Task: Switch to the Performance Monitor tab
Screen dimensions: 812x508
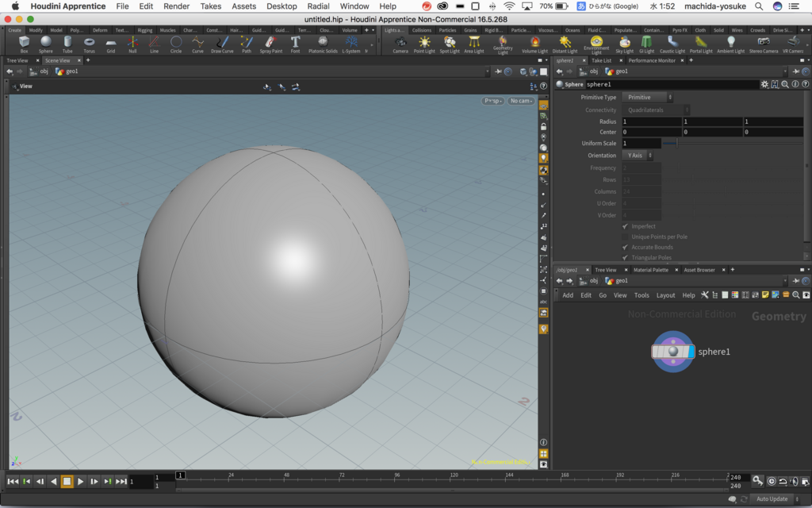Action: click(x=652, y=60)
